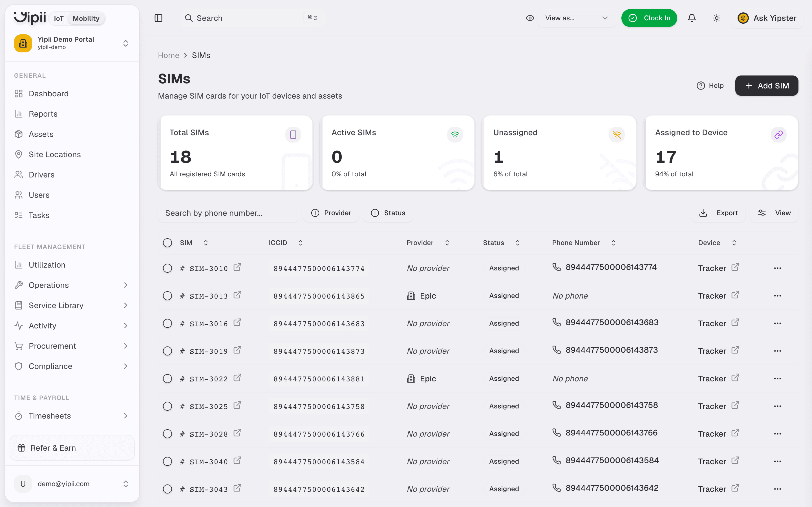
Task: Open the View as dropdown
Action: click(x=577, y=18)
